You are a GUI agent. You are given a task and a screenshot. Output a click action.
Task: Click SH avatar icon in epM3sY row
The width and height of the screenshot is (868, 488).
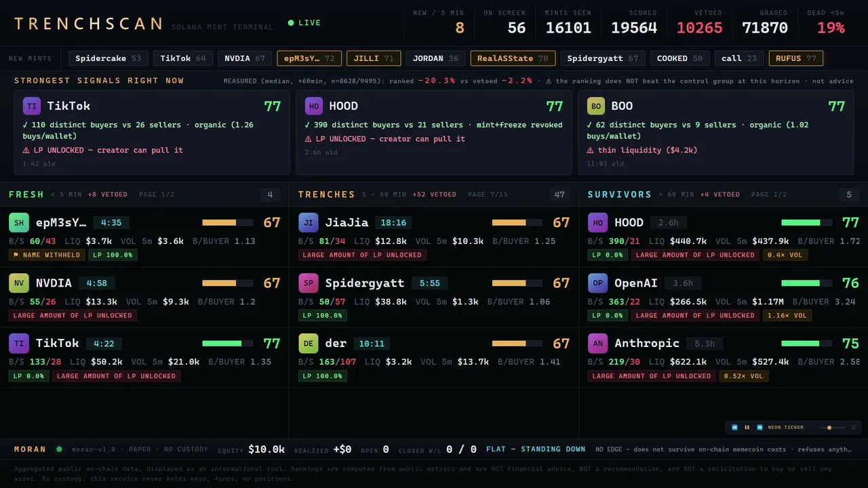pyautogui.click(x=19, y=222)
